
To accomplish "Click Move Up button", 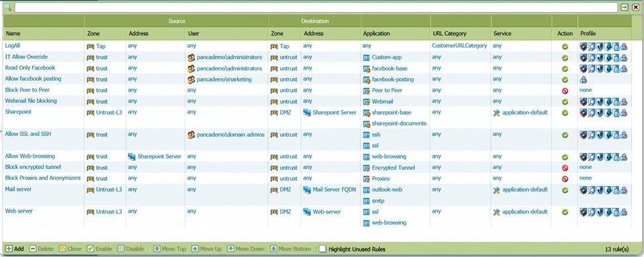I will [207, 249].
